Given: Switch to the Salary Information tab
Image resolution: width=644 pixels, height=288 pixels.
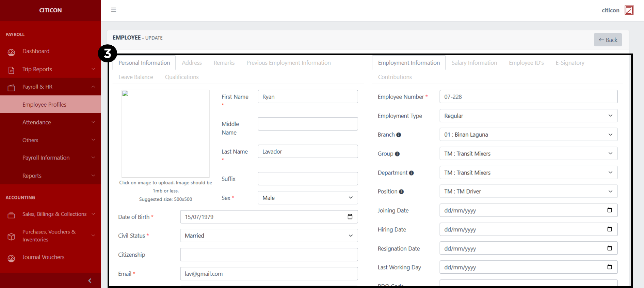Looking at the screenshot, I should 474,63.
